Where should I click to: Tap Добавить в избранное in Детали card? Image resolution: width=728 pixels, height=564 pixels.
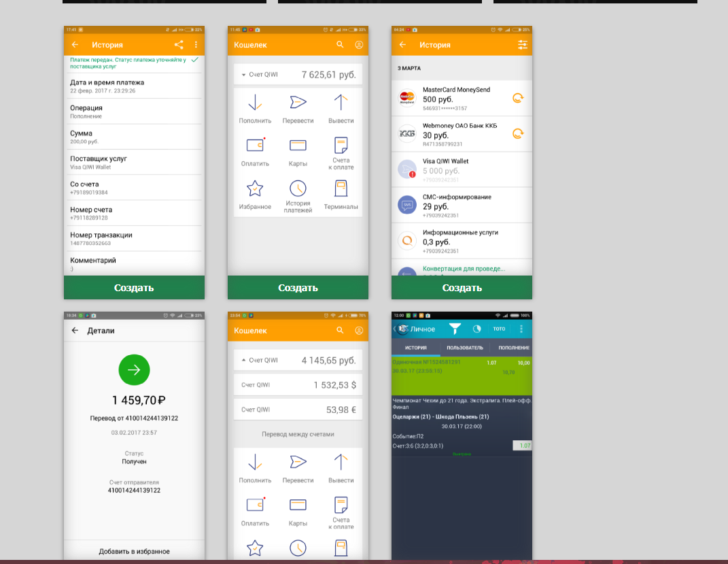pyautogui.click(x=134, y=552)
